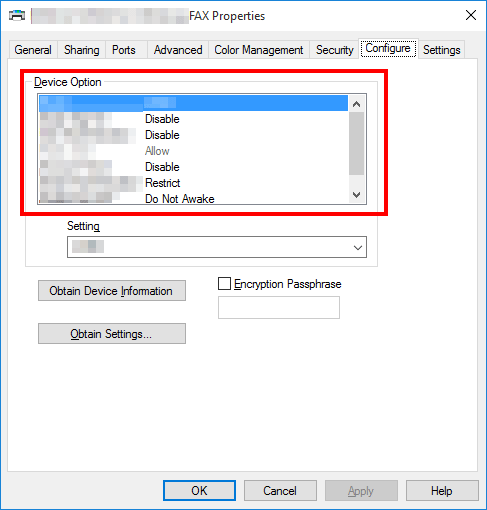
Task: Open Help for this dialog
Action: pos(442,491)
